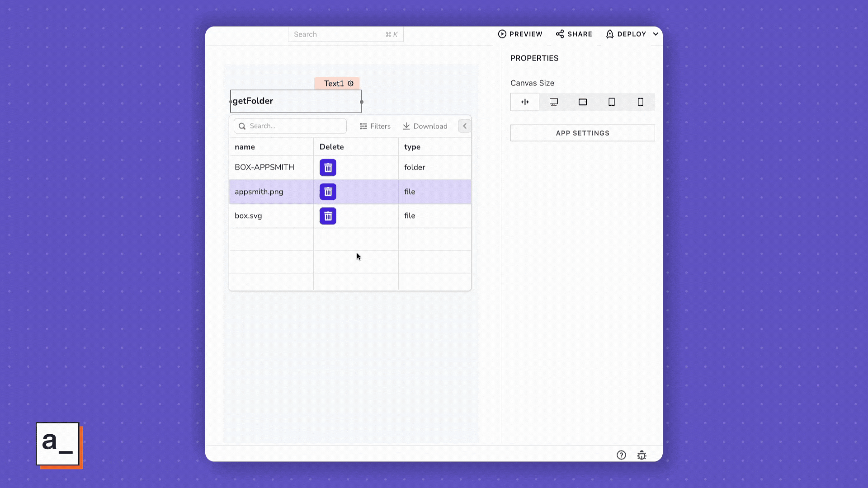Click the Delete column header
Screen dimensions: 868x488
tap(356, 147)
